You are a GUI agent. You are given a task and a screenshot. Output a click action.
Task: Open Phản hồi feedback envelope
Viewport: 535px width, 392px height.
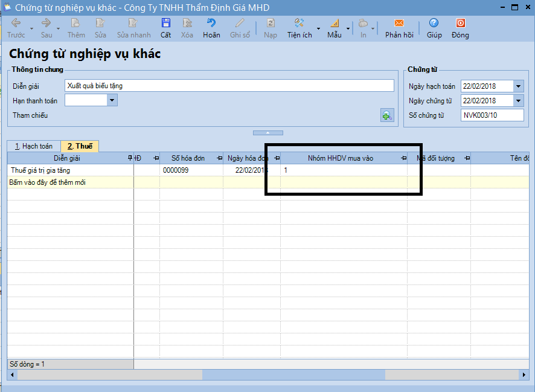[399, 24]
